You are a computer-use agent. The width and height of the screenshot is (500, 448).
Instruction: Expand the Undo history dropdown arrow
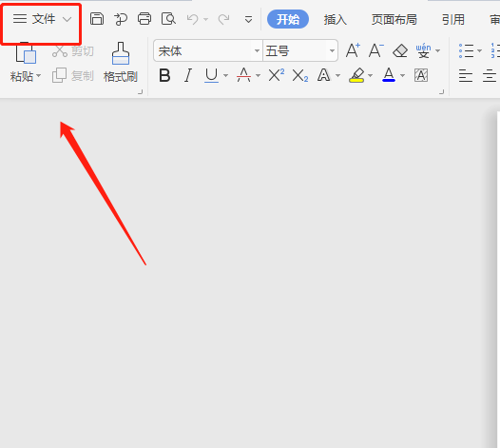point(205,20)
